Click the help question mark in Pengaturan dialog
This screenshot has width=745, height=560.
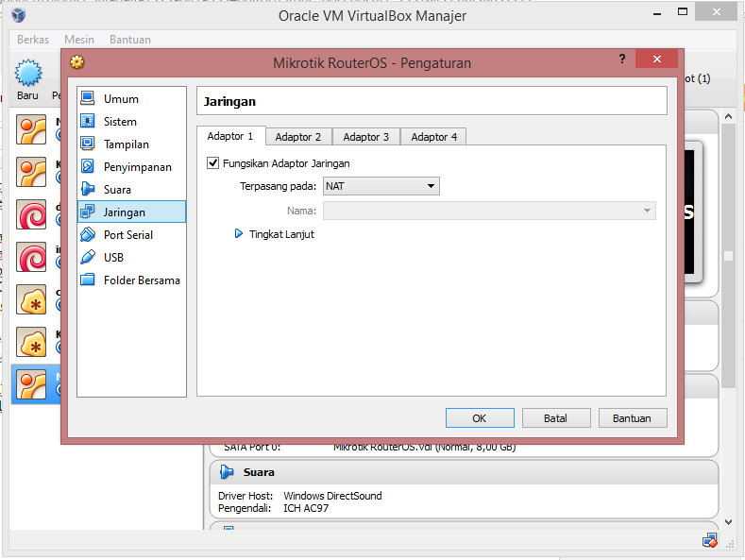click(622, 59)
